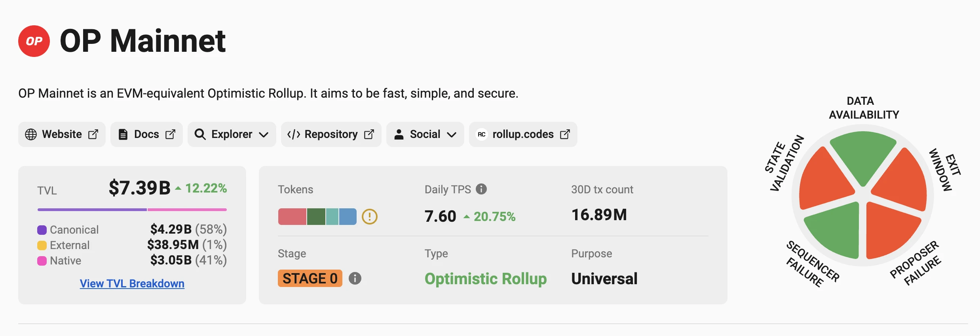
Task: Select the red token bar segment
Action: coord(292,217)
